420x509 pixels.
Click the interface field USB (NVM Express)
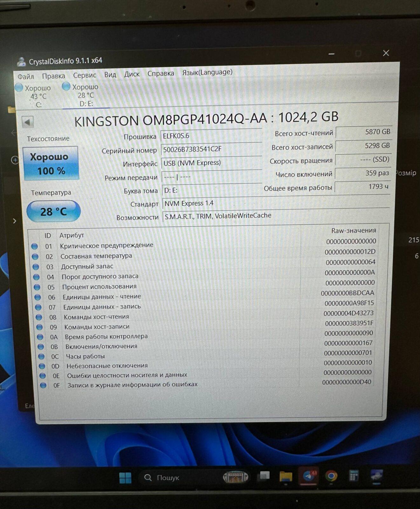click(x=212, y=163)
